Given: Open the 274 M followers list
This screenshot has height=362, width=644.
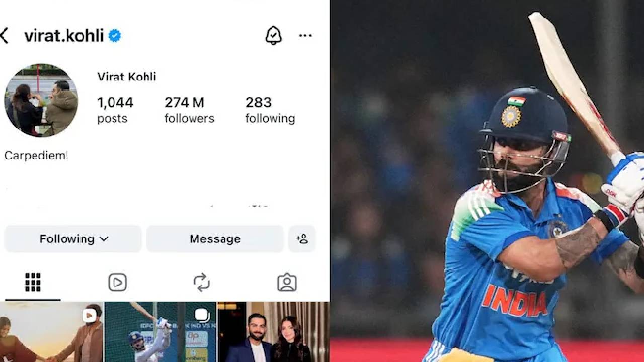Looking at the screenshot, I should 189,110.
